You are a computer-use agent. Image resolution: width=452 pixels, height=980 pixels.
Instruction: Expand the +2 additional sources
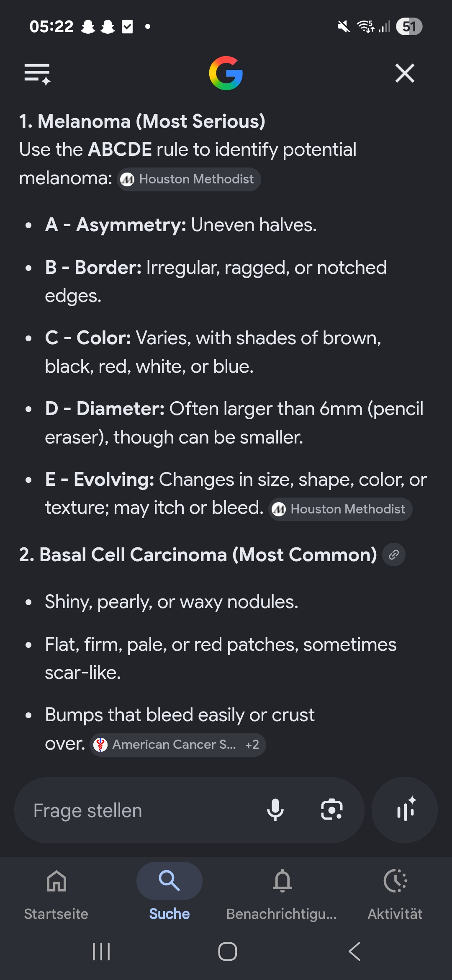pyautogui.click(x=252, y=745)
